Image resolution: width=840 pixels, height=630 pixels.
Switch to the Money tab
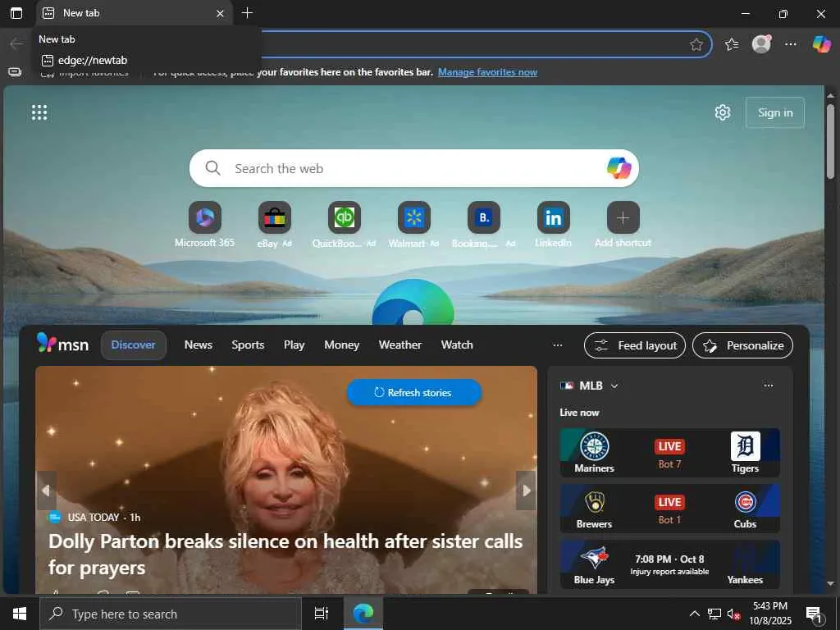pyautogui.click(x=341, y=345)
